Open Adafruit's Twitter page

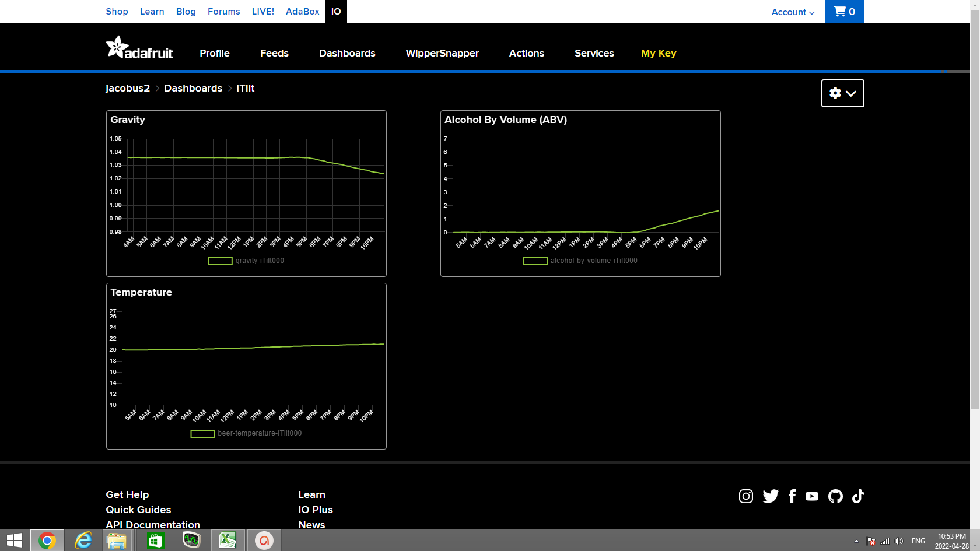[771, 496]
